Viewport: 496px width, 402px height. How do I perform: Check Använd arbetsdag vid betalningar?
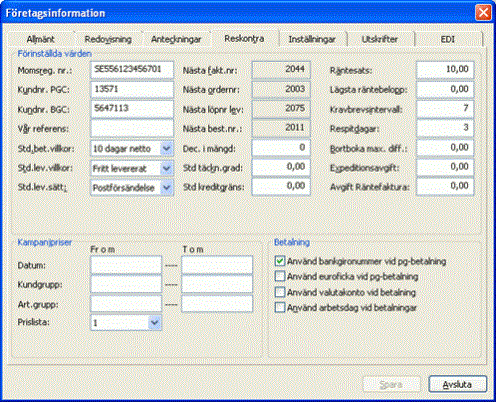tap(280, 307)
